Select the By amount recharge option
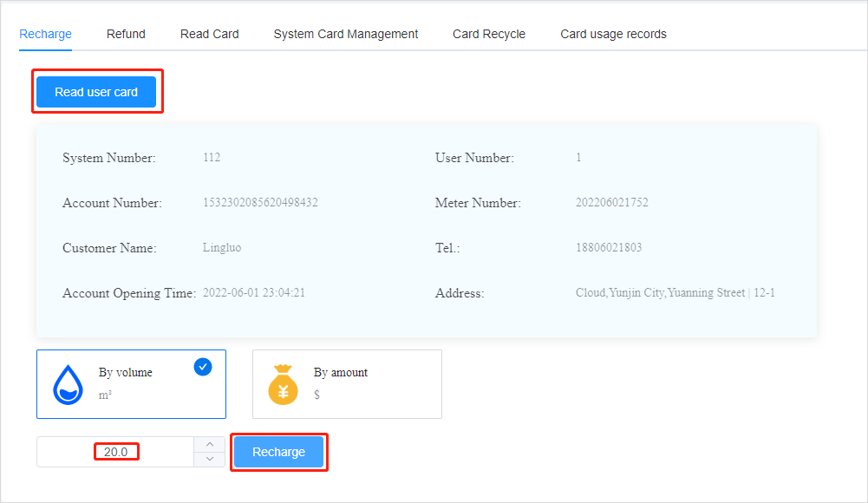 click(x=347, y=384)
